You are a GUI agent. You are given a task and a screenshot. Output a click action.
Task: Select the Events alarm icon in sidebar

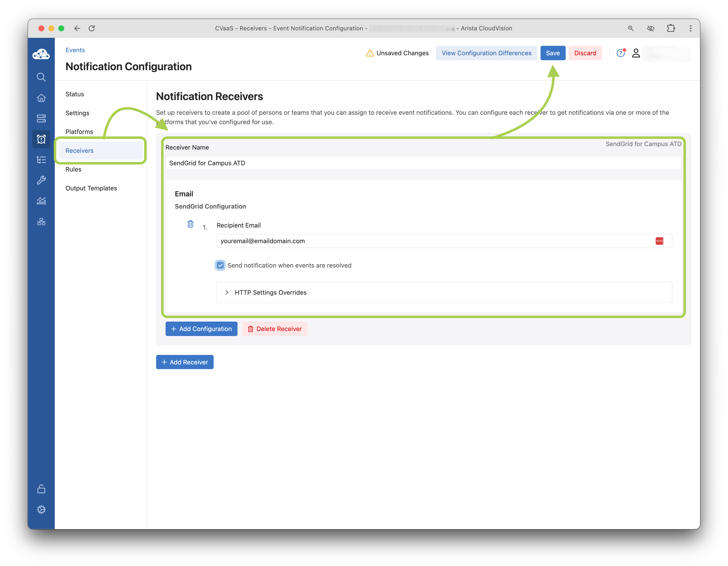tap(41, 139)
